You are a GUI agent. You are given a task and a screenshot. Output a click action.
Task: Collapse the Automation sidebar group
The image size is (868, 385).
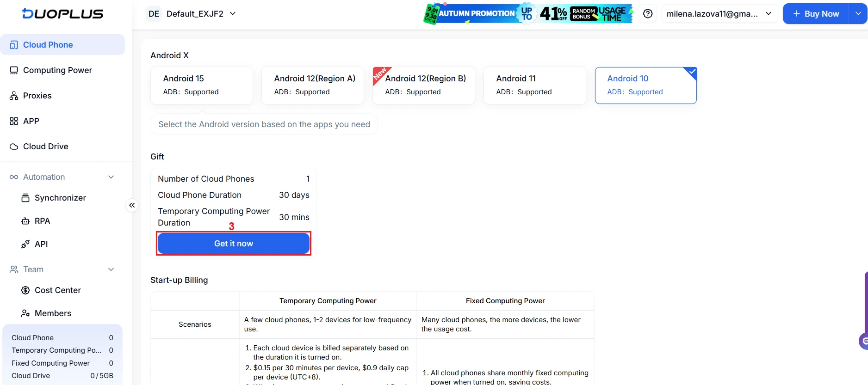(111, 177)
